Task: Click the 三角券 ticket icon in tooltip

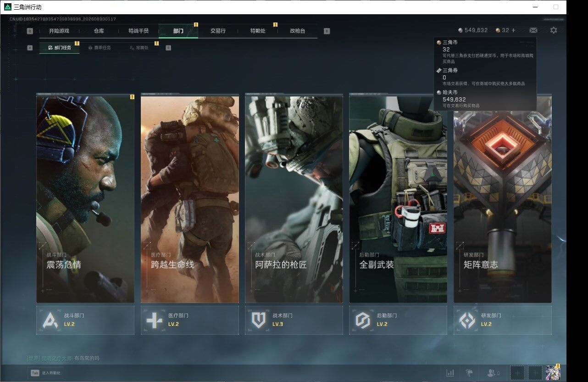Action: tap(439, 70)
